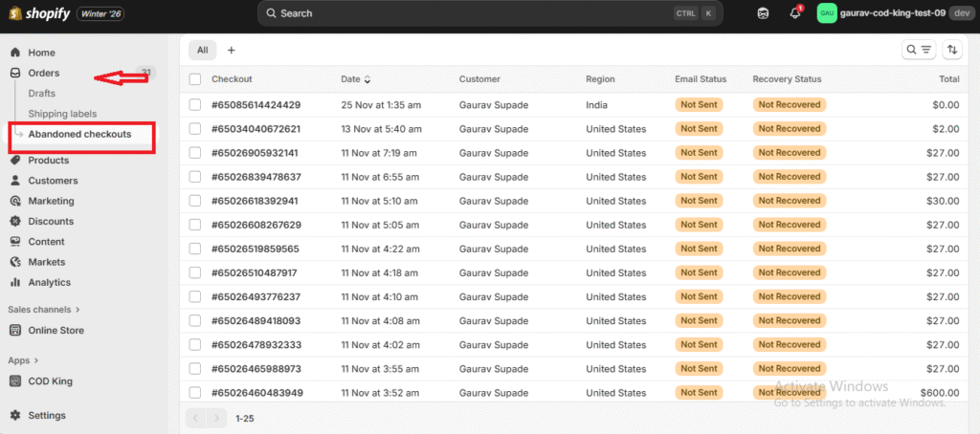Open Drafts under Orders

(42, 94)
